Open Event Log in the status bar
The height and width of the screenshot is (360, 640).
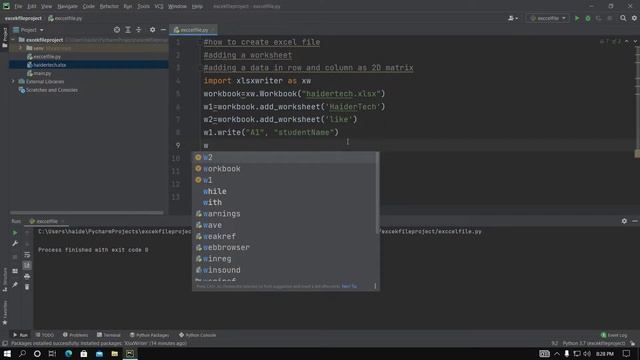pos(614,335)
